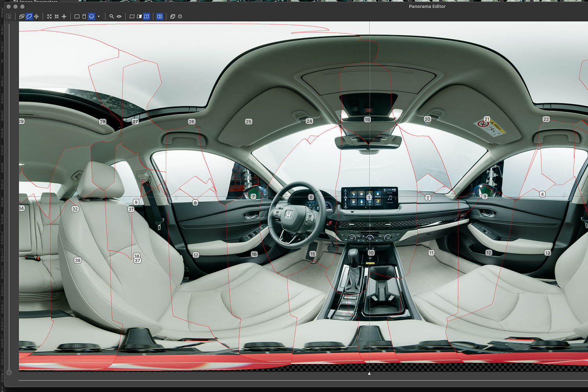The image size is (588, 392).
Task: Toggle the highlighted spherical projection icon
Action: [92, 16]
